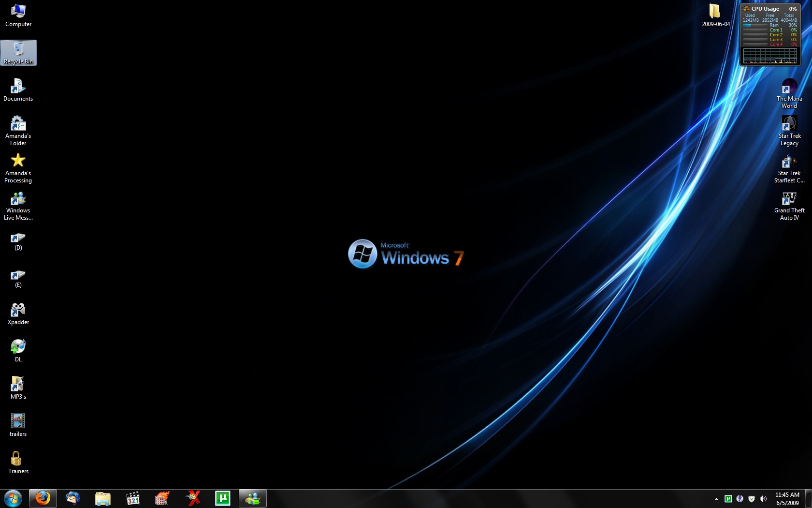Click the '4094MB' total memory value

click(x=789, y=20)
